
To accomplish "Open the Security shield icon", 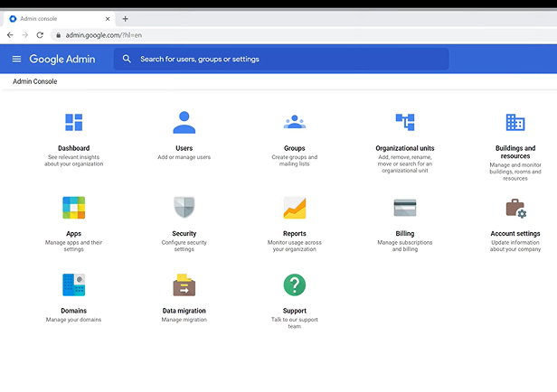I will 184,208.
